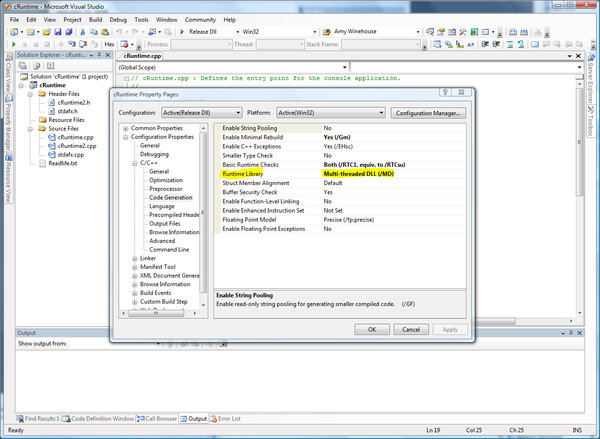Image resolution: width=600 pixels, height=439 pixels.
Task: Select the Command Line page under C/C++
Action: (x=169, y=250)
